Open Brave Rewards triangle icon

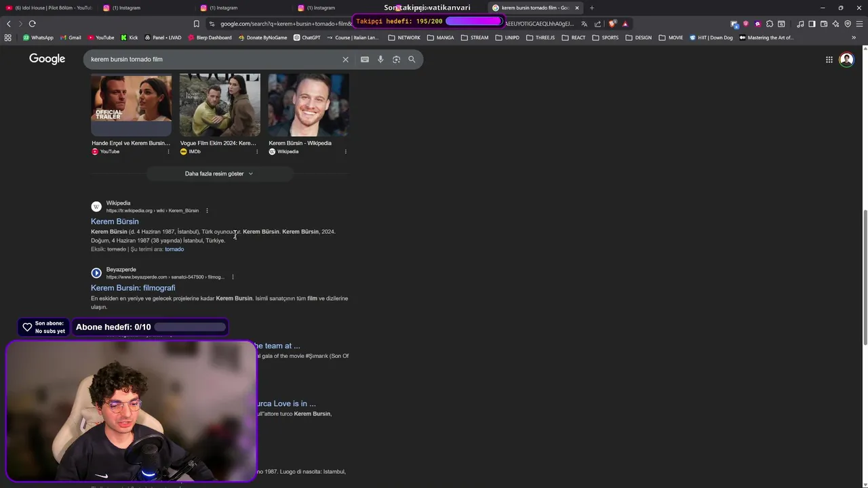[x=625, y=24]
